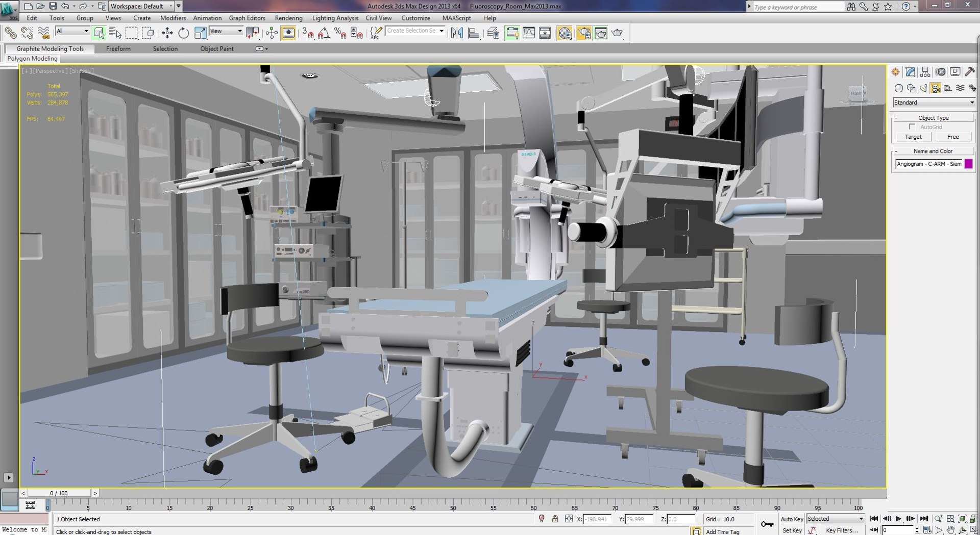This screenshot has width=980, height=535.
Task: Toggle Percent Snap on toolbar
Action: [340, 33]
